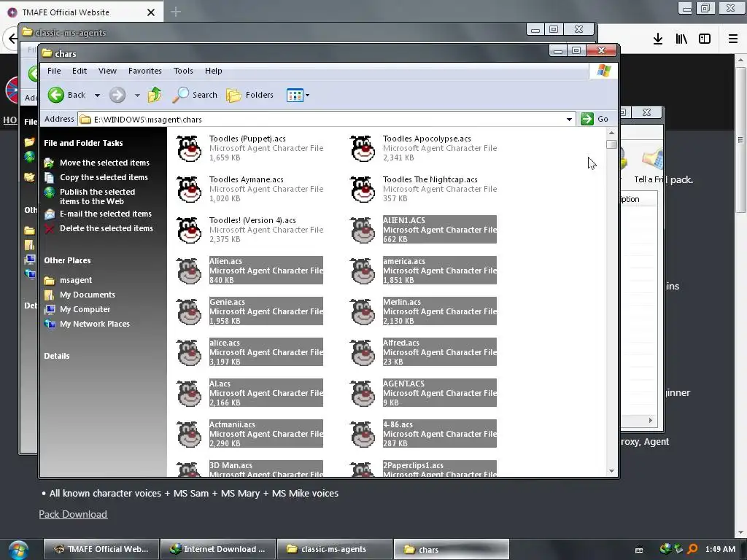Open My Network Places link
The image size is (747, 560).
[x=94, y=324]
